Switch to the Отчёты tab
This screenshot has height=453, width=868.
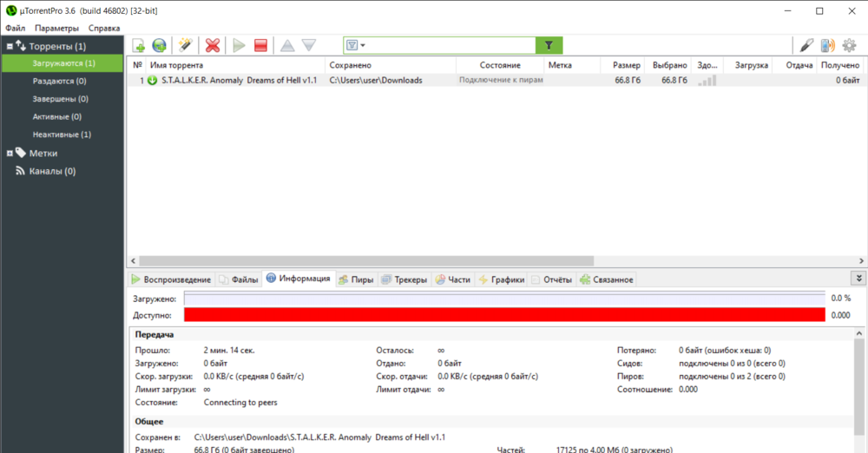(x=551, y=279)
